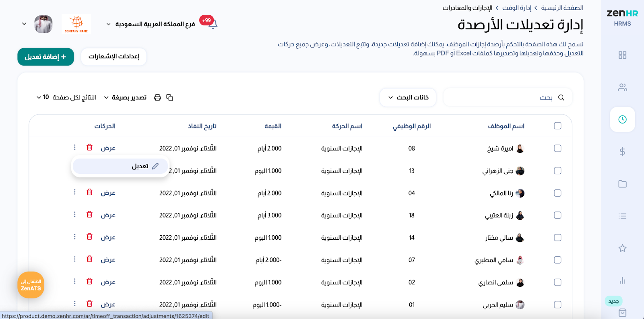View the adjustment for سالي مختار via عرض

click(x=108, y=237)
